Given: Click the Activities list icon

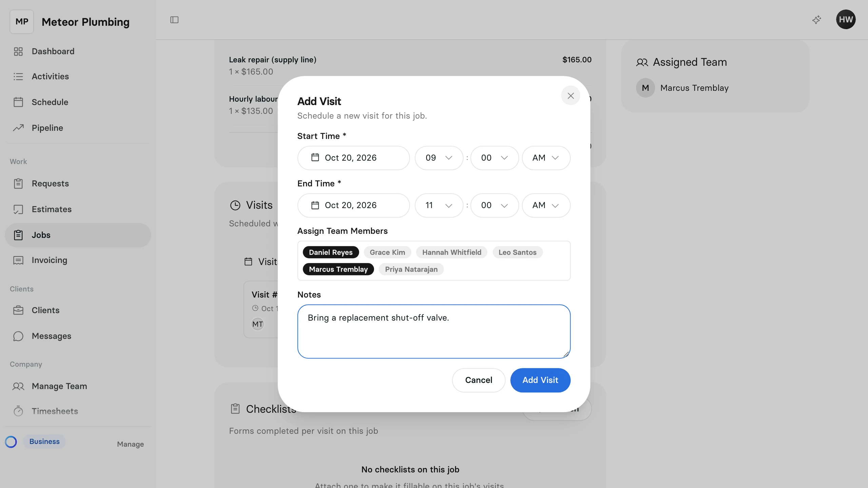Looking at the screenshot, I should coord(18,77).
